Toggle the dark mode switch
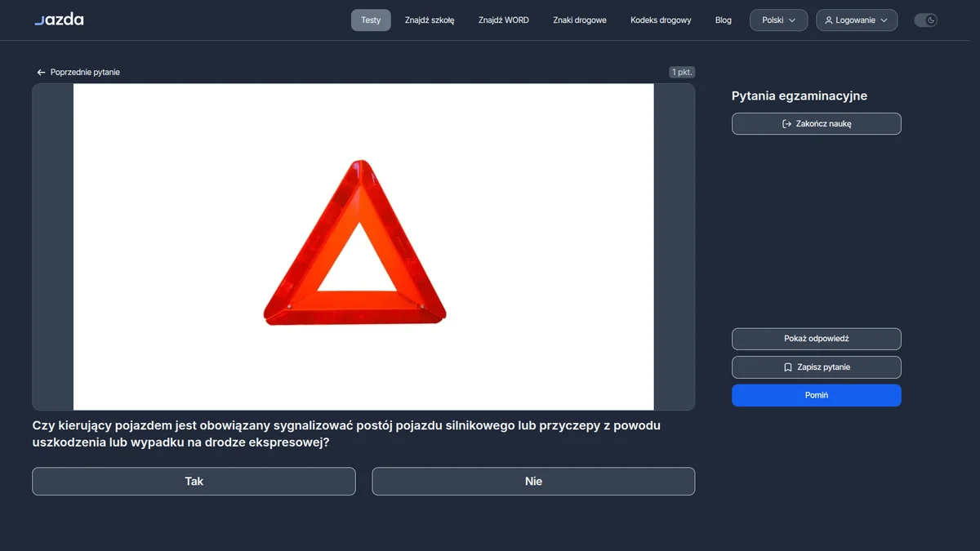 coord(925,20)
